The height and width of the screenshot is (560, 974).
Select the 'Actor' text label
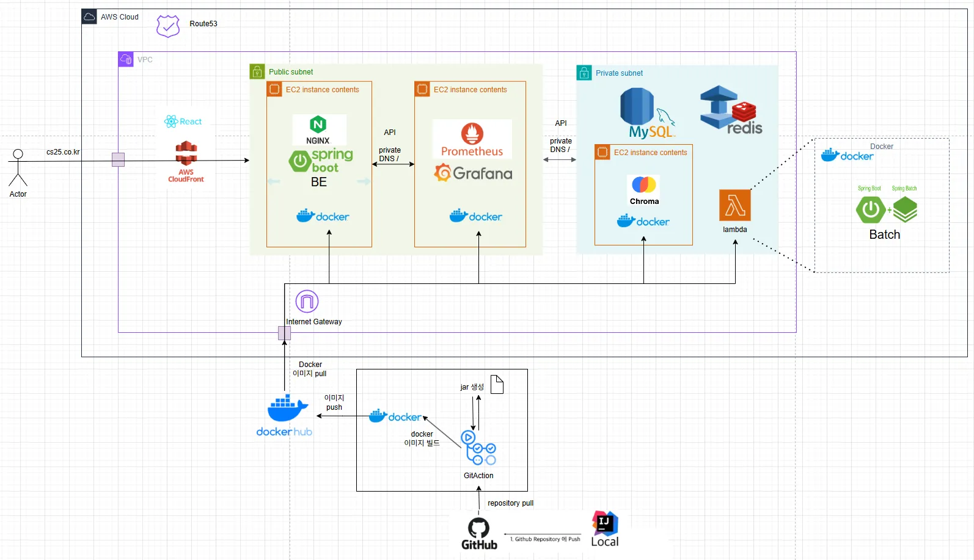coord(18,194)
